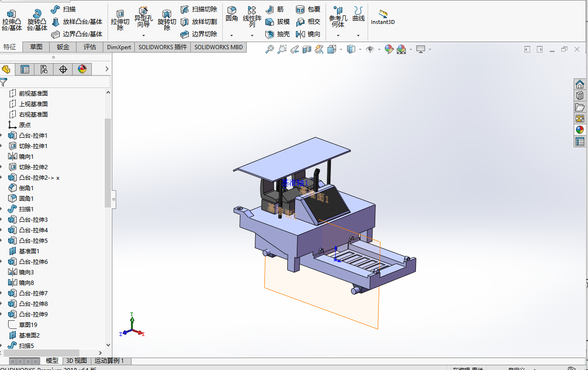Image resolution: width=588 pixels, height=370 pixels.
Task: Switch to the 草图 sketch tab
Action: pos(36,47)
